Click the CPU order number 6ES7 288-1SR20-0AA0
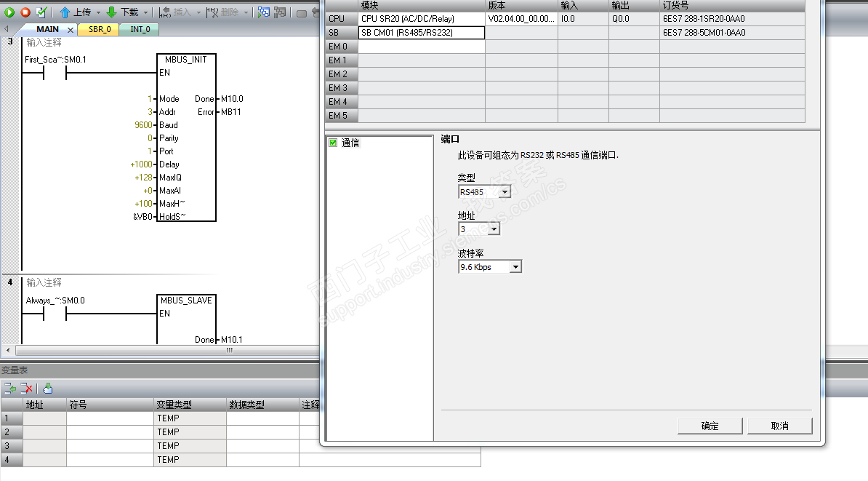 (x=704, y=19)
